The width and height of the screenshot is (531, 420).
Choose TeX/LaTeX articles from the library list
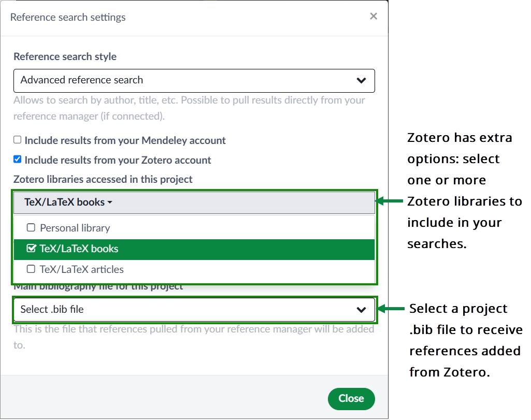click(82, 269)
